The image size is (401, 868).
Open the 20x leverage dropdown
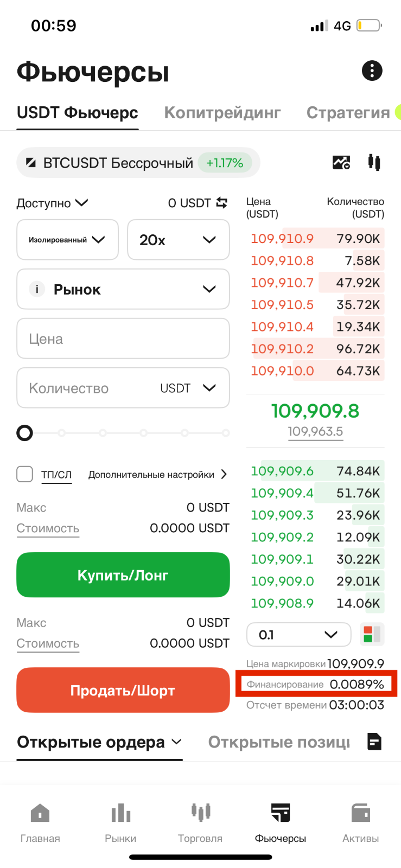(x=179, y=240)
